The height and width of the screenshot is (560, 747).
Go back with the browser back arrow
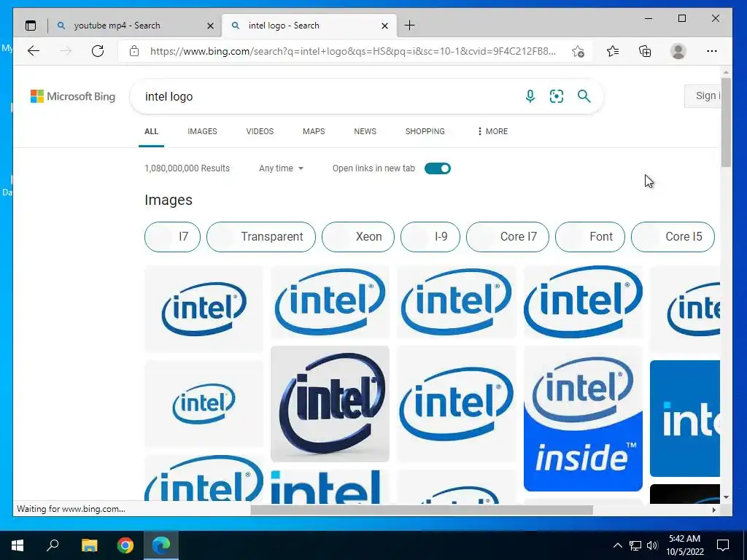(34, 51)
